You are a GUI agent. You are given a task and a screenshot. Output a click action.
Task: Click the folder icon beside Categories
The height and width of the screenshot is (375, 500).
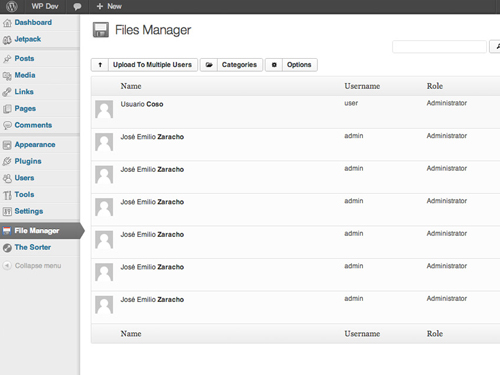(209, 65)
